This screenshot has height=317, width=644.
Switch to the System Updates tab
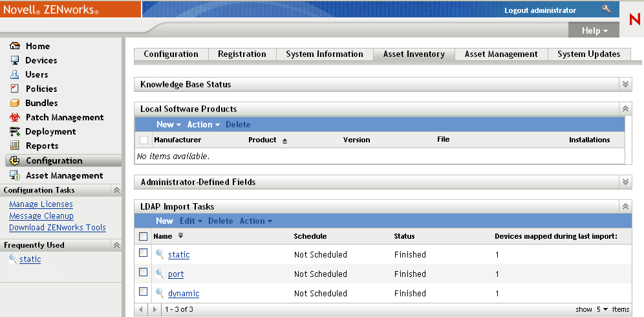click(x=588, y=54)
